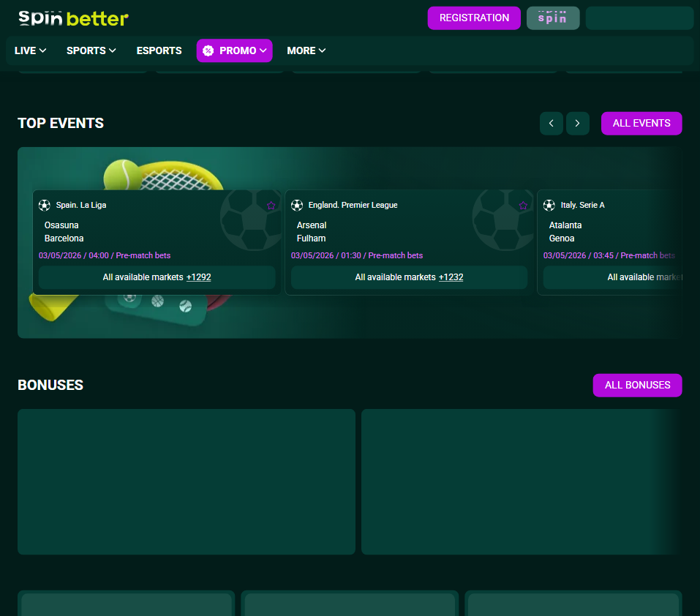The image size is (700, 616).
Task: Go to previous top events
Action: (x=551, y=123)
